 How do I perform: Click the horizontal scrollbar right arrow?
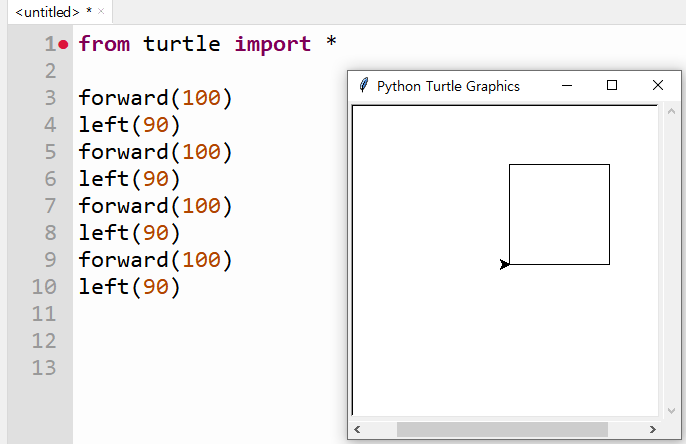coord(652,429)
